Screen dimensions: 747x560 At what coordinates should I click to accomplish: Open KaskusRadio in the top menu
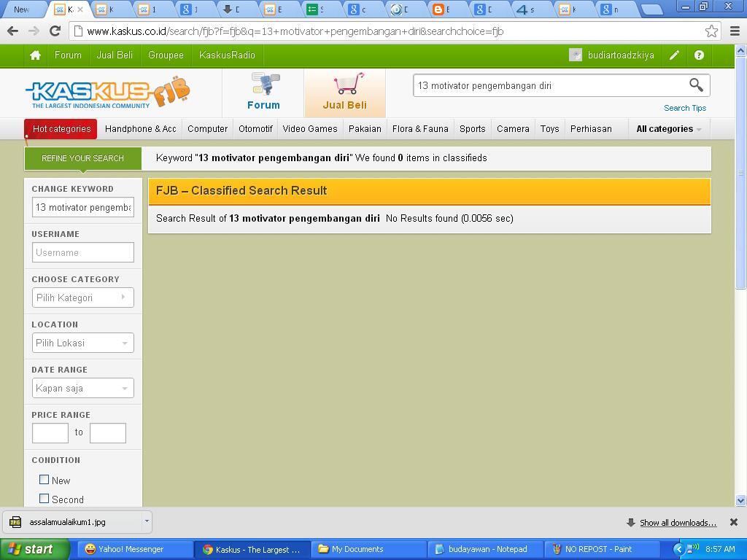point(228,55)
